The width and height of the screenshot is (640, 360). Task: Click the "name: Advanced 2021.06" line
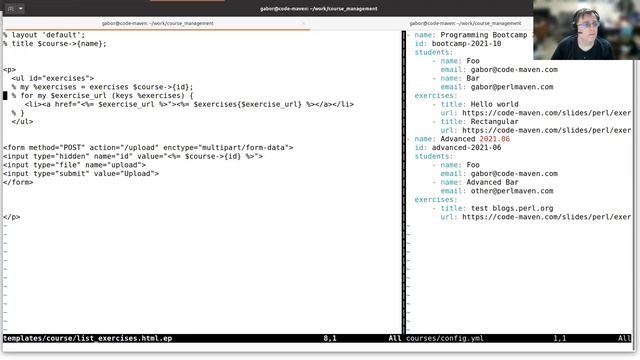[x=462, y=139]
